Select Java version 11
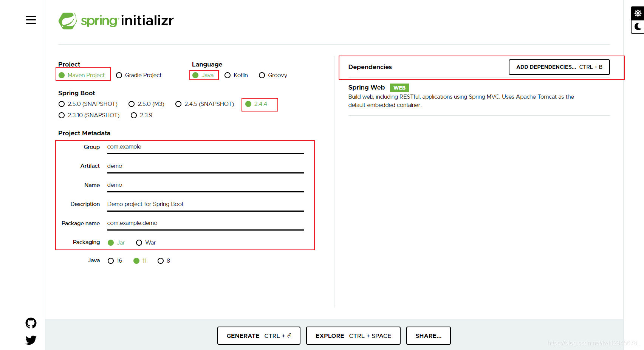The width and height of the screenshot is (644, 350). click(140, 261)
